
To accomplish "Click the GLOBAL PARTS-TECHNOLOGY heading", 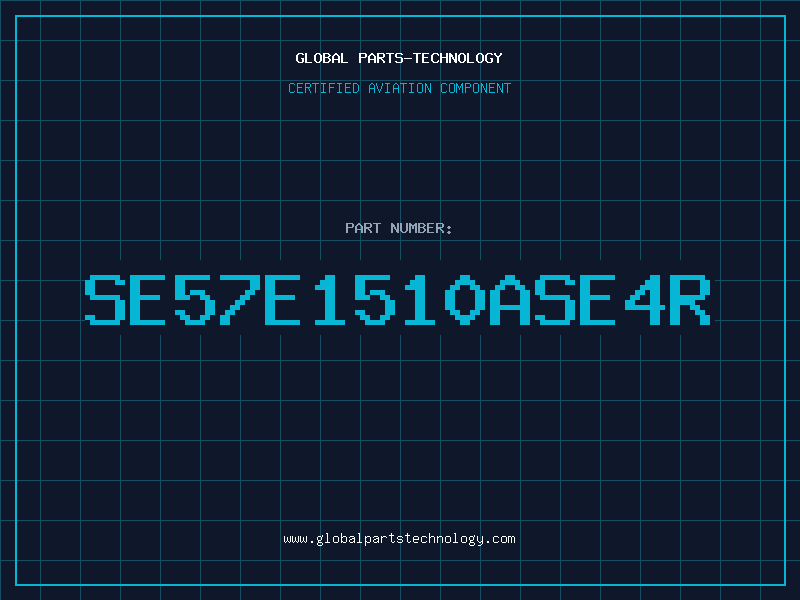I will coord(399,58).
